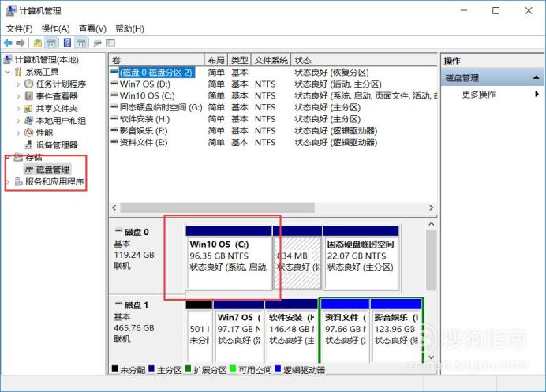546x392 pixels.
Task: Open Help via the blue question mark icon
Action: pyautogui.click(x=68, y=43)
